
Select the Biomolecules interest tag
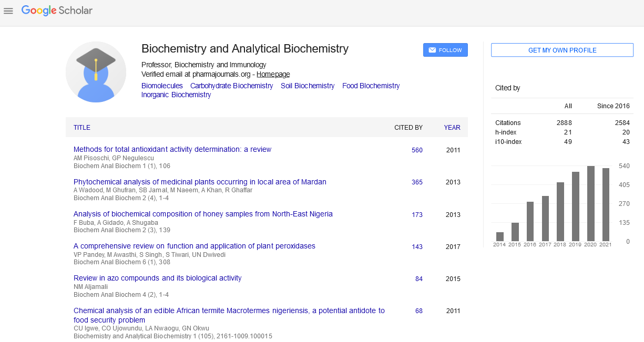162,86
